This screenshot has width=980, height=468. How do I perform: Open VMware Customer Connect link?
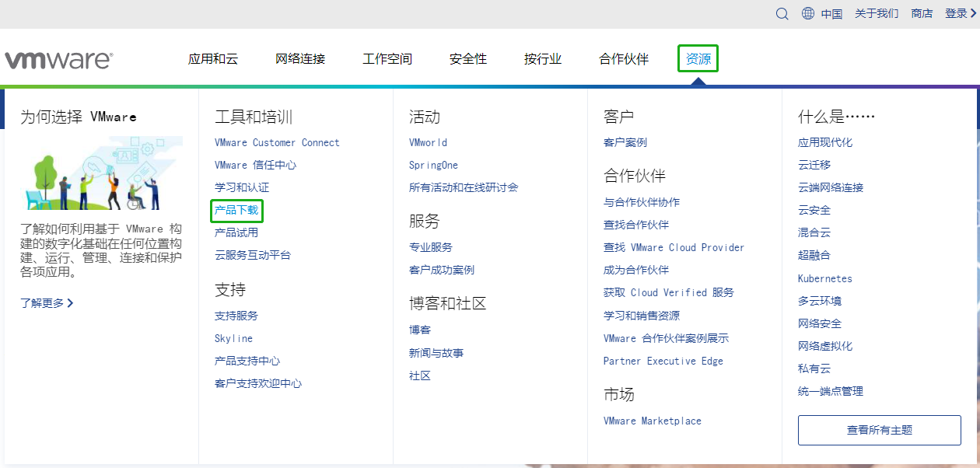(x=277, y=142)
